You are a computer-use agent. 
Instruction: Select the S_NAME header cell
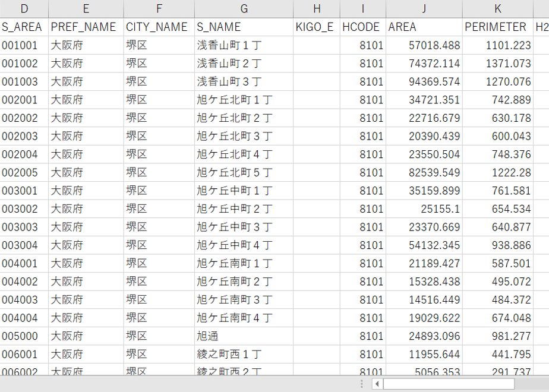coord(244,27)
